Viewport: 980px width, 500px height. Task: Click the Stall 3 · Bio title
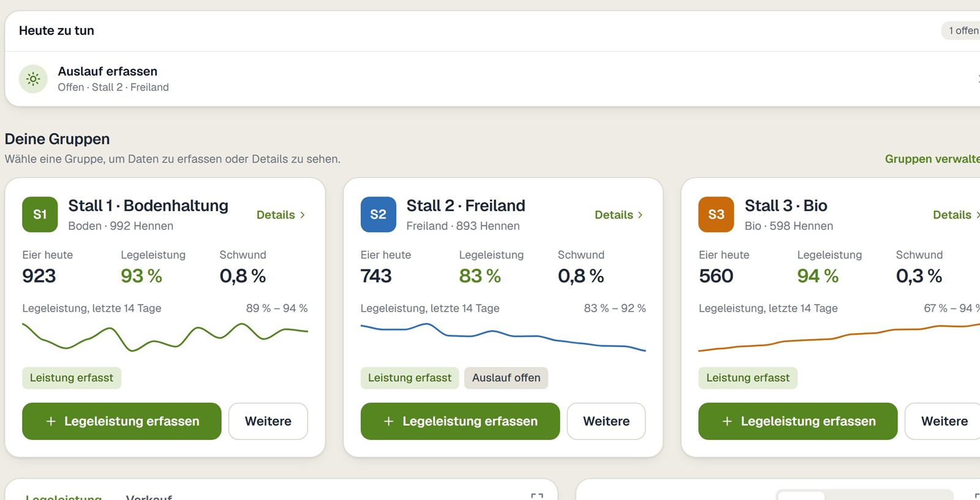[x=786, y=206]
